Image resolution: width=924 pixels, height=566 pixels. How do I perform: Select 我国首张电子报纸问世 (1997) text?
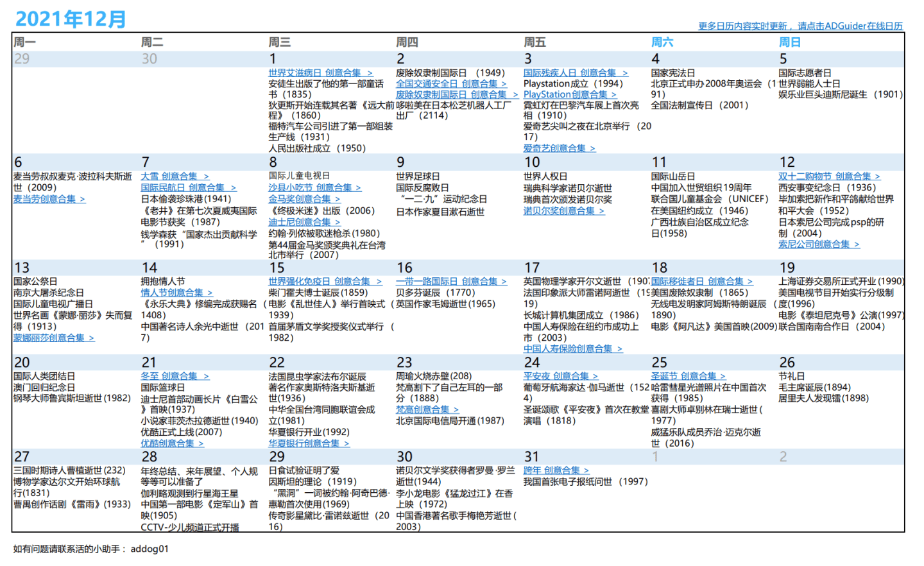click(586, 481)
